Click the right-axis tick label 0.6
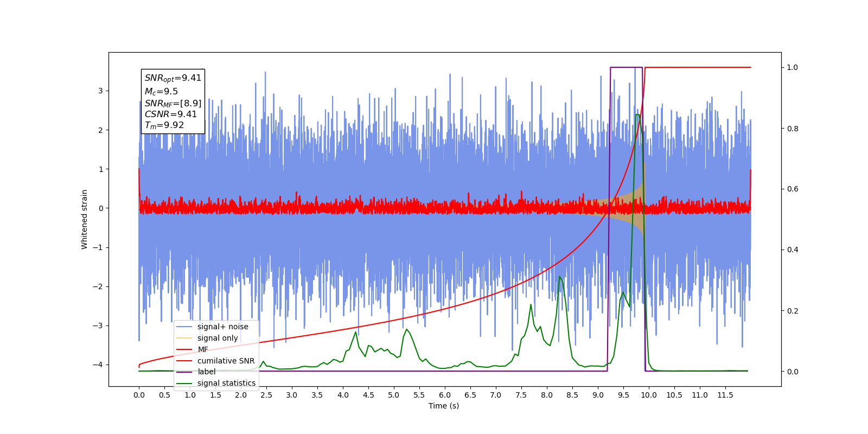The width and height of the screenshot is (868, 434). [x=793, y=189]
